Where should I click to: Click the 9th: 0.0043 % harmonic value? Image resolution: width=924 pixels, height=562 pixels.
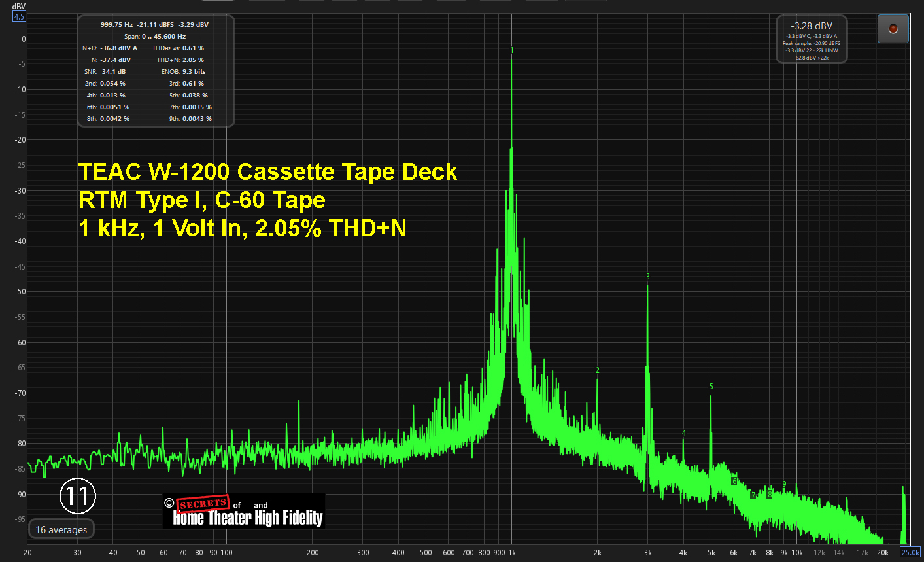(x=190, y=119)
